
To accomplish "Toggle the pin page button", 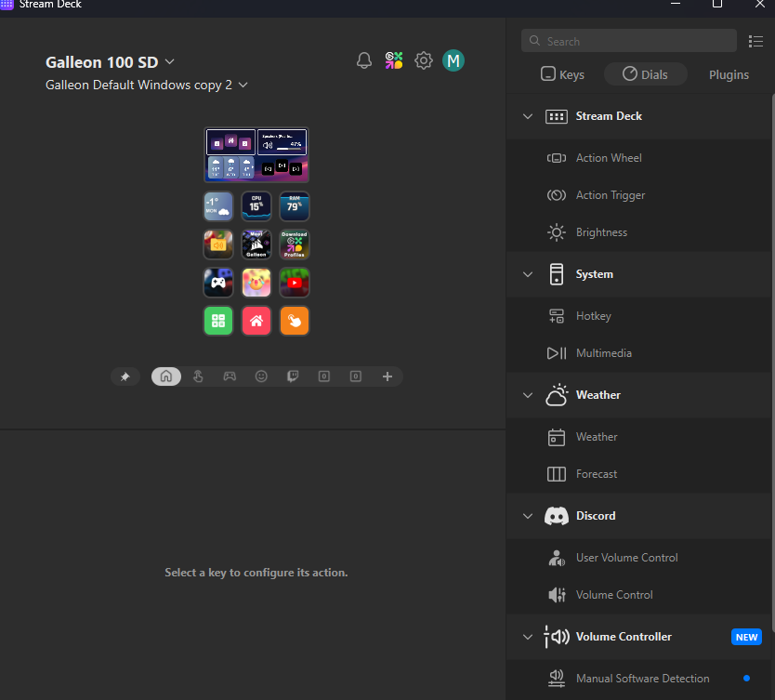I will pyautogui.click(x=125, y=376).
